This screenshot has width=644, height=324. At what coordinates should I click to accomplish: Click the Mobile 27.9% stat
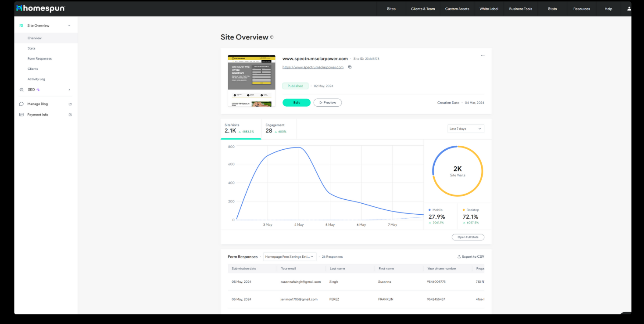click(440, 216)
